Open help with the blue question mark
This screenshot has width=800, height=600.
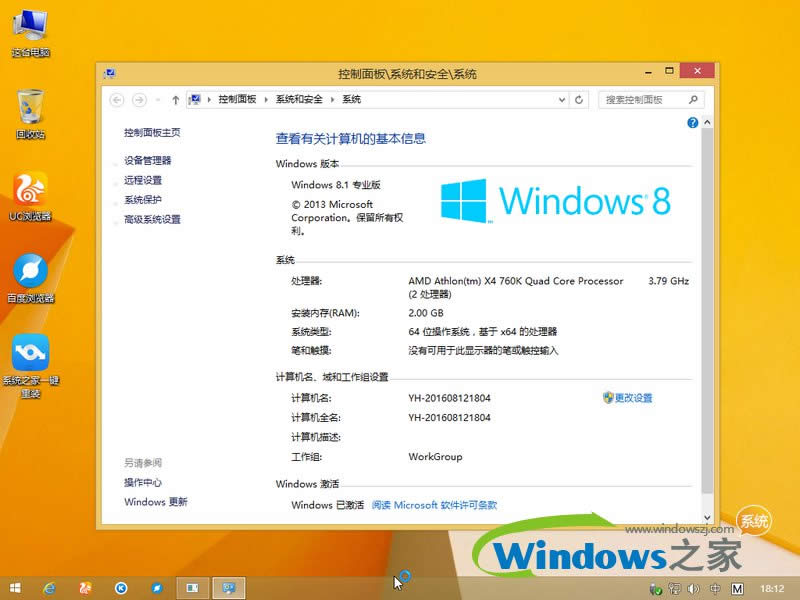pyautogui.click(x=692, y=122)
